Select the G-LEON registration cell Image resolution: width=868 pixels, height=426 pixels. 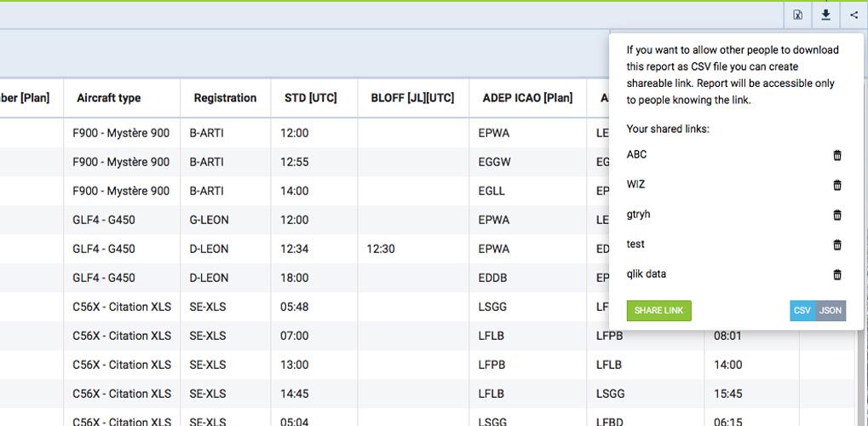click(225, 220)
